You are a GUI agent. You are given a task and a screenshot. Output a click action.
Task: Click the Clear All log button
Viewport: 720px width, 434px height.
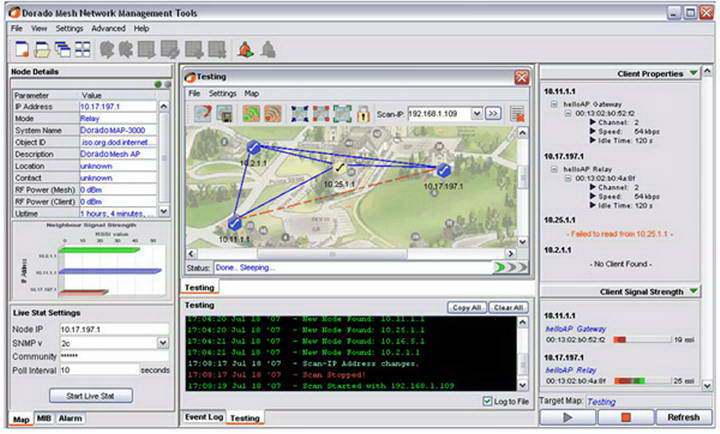(x=508, y=308)
